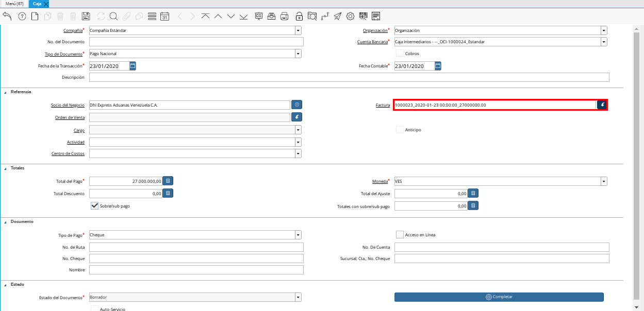Toggle the Cobros checkbox
Screen dimensions: 644x311
click(400, 54)
